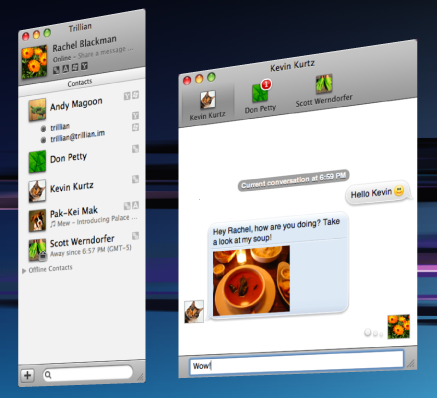Zoom the Kevin Kurtz chat window
Screen dimensions: 437x398
point(211,77)
